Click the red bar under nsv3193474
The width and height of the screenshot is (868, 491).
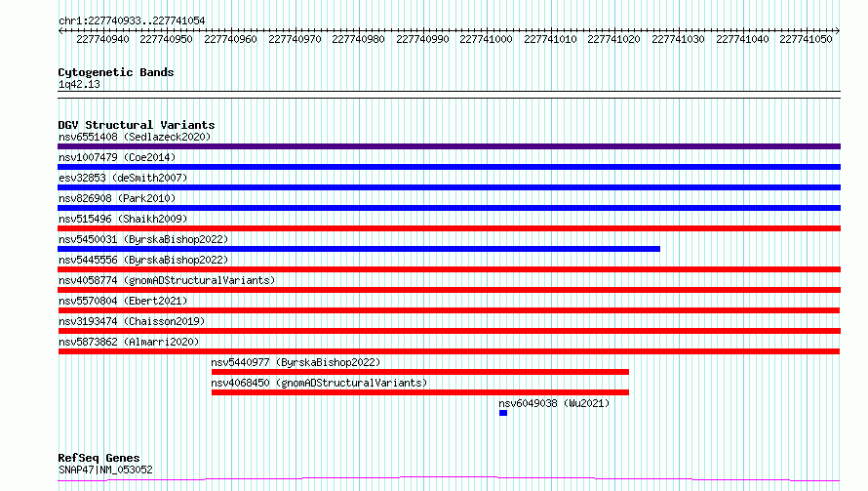449,331
